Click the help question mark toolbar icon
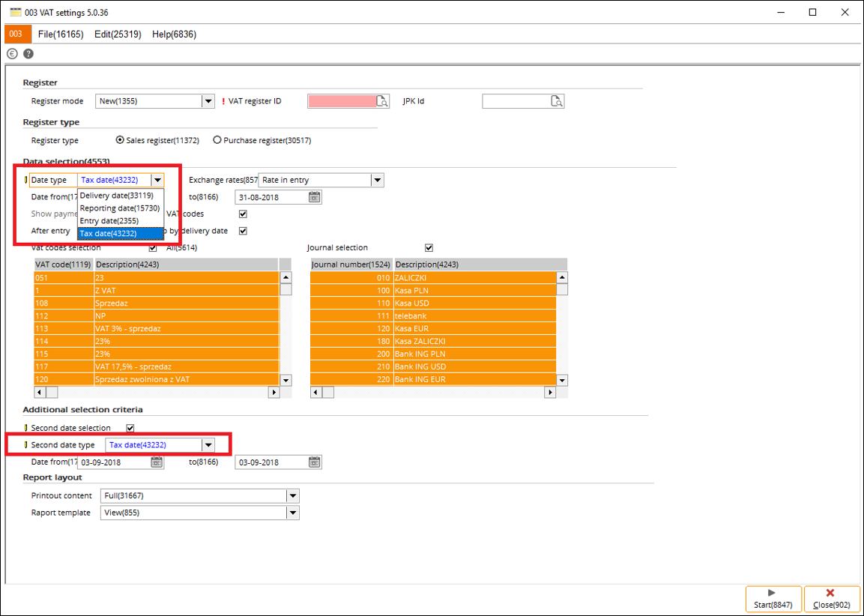This screenshot has height=616, width=864. (28, 54)
